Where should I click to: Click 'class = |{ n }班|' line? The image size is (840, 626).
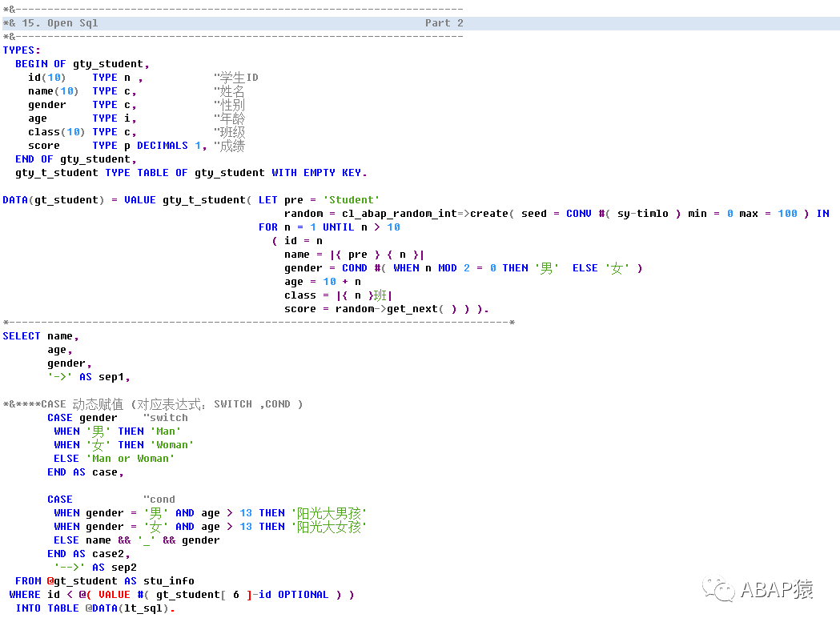coord(338,295)
